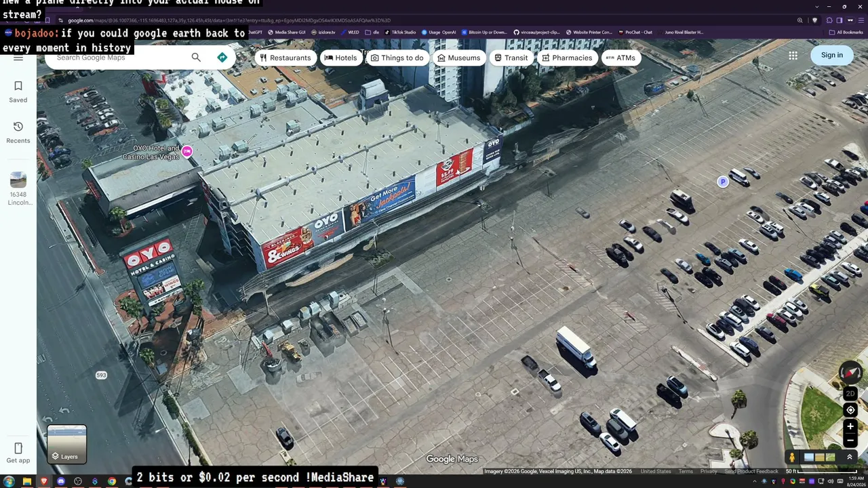The image size is (868, 488).
Task: Click Send Product Feedback link
Action: click(751, 472)
